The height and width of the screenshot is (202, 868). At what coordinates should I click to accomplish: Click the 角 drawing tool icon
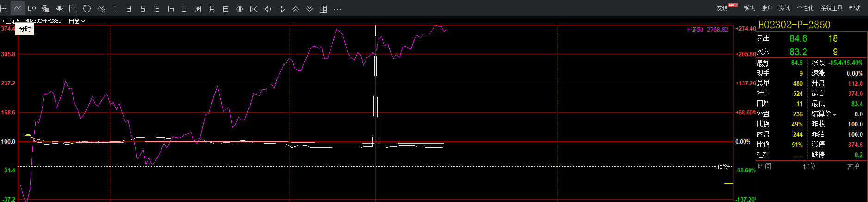pos(45,8)
